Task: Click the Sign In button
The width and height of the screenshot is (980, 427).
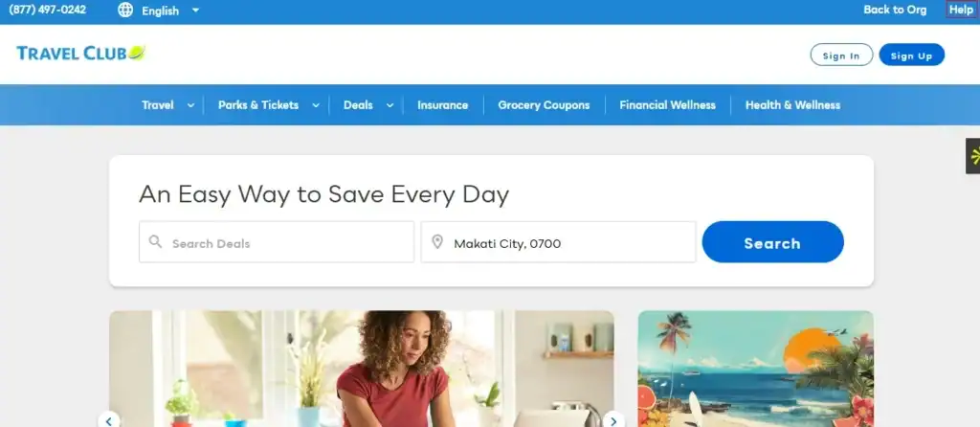Action: 841,55
